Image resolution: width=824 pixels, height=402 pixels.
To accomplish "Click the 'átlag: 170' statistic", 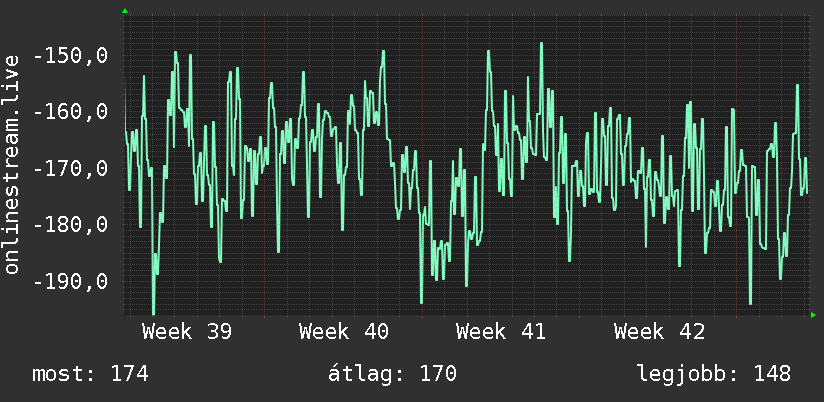I will click(x=393, y=374).
